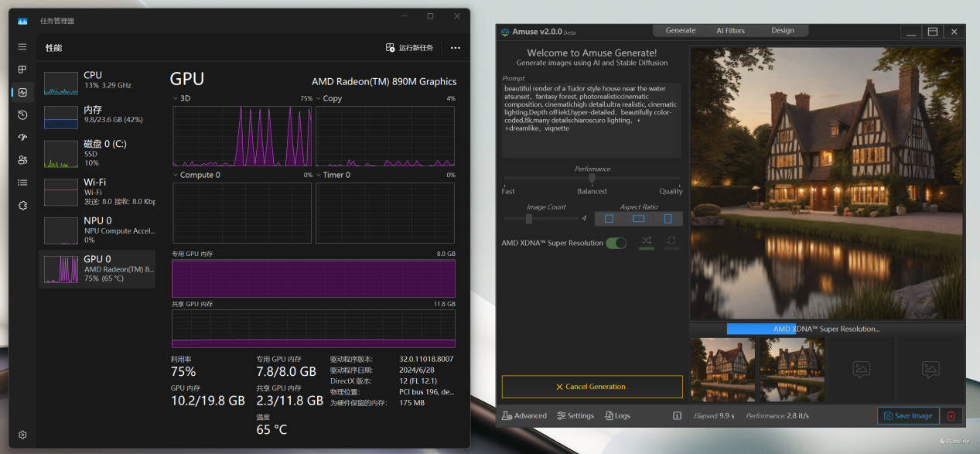Click 运行新任务 run new task button

point(410,48)
